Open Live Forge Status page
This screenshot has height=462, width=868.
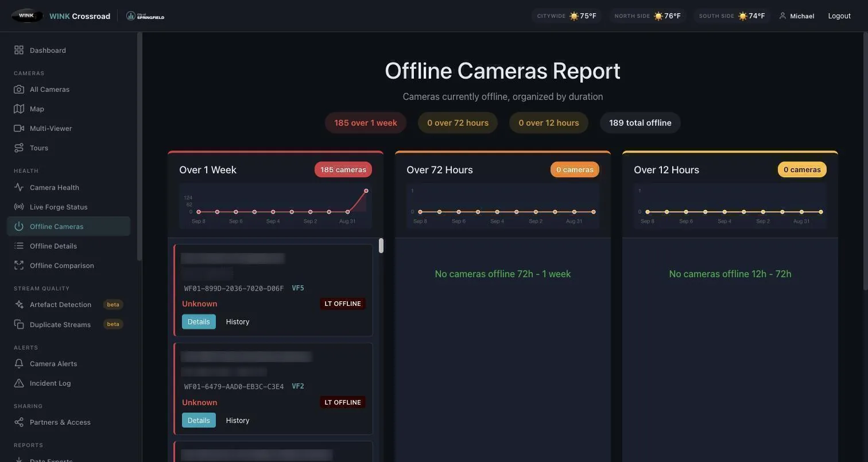[68, 207]
